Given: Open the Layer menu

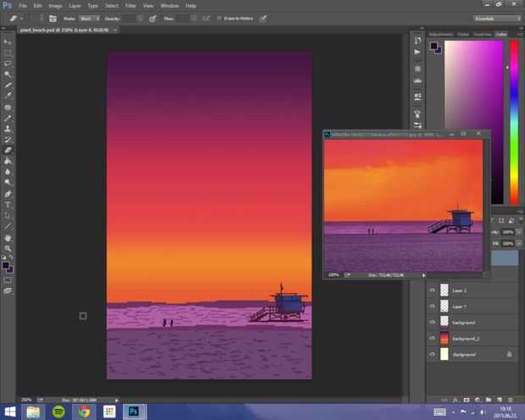Looking at the screenshot, I should coord(75,6).
